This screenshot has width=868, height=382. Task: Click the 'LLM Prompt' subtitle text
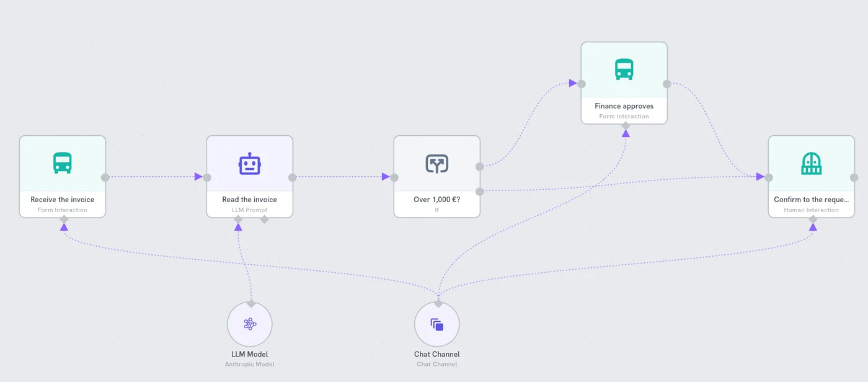250,210
